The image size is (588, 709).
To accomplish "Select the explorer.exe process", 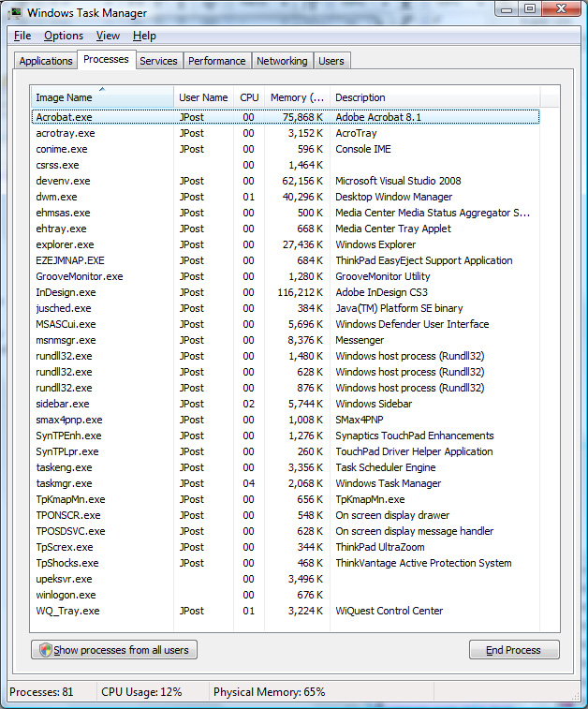I will click(286, 244).
